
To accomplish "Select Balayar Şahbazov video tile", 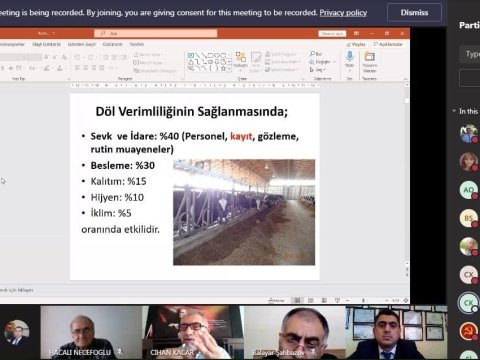I will click(x=295, y=332).
